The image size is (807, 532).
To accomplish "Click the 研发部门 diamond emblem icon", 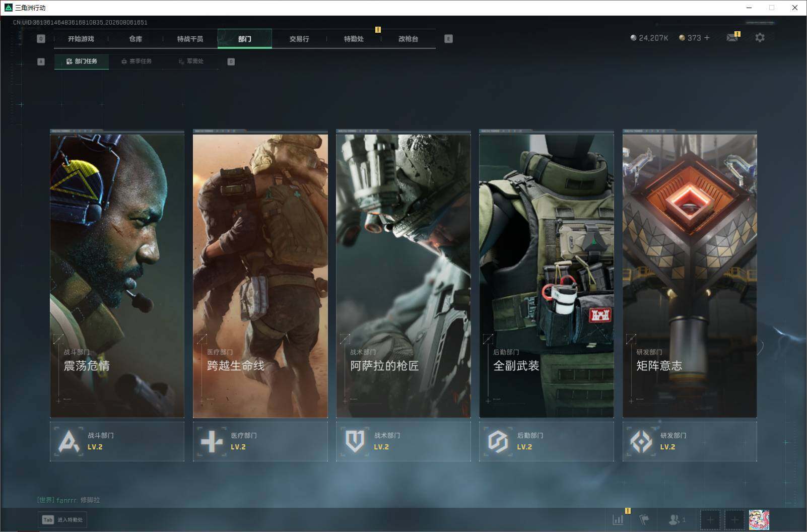I will (x=641, y=442).
